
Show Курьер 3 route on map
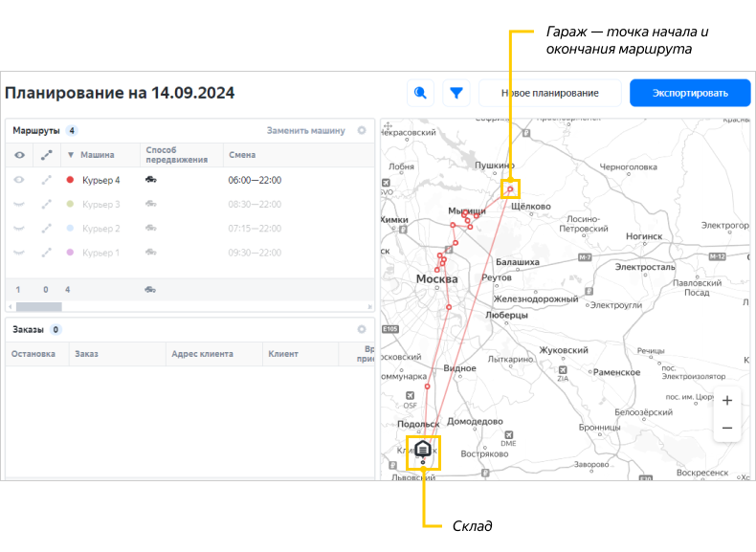click(19, 205)
